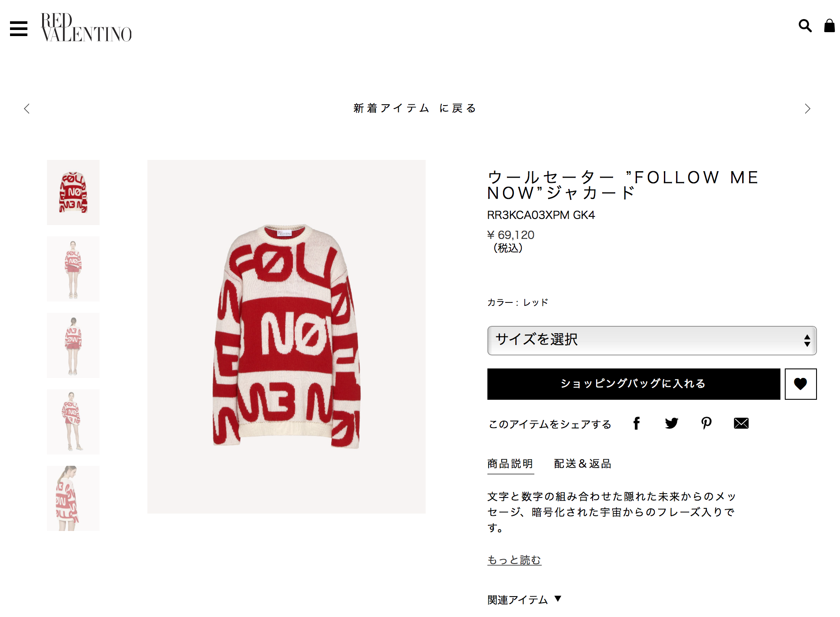Viewport: 840px width, 617px height.
Task: Expand description with もっと読む
Action: pyautogui.click(x=514, y=560)
